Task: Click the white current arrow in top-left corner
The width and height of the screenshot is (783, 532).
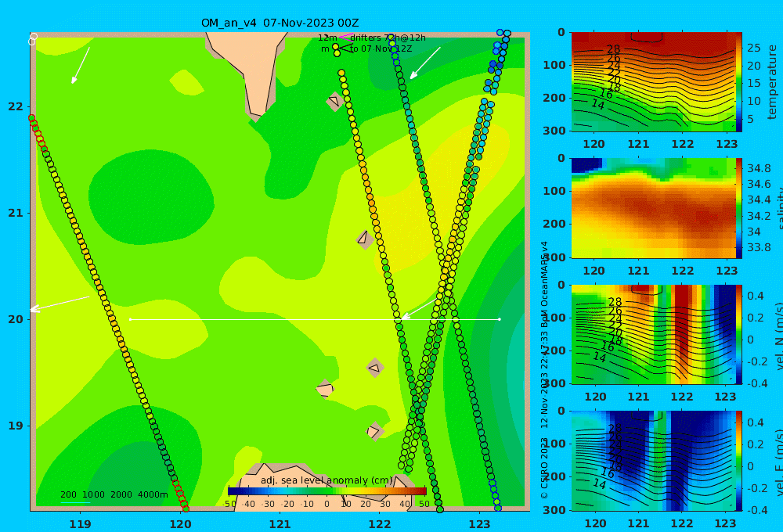Action: 81,66
